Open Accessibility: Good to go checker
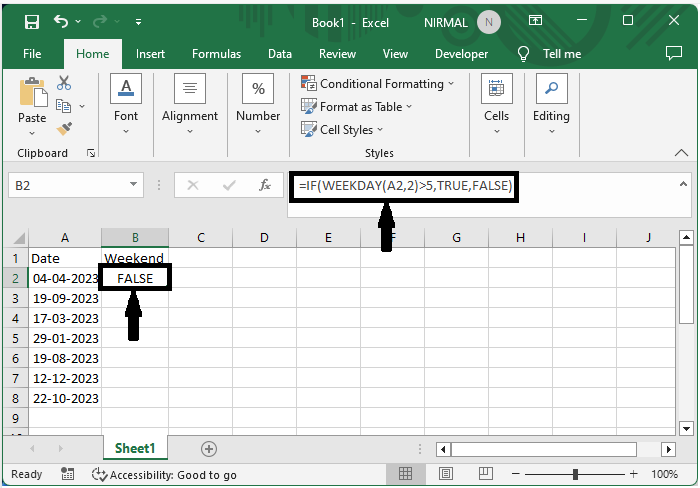The image size is (700, 488). coord(164,475)
